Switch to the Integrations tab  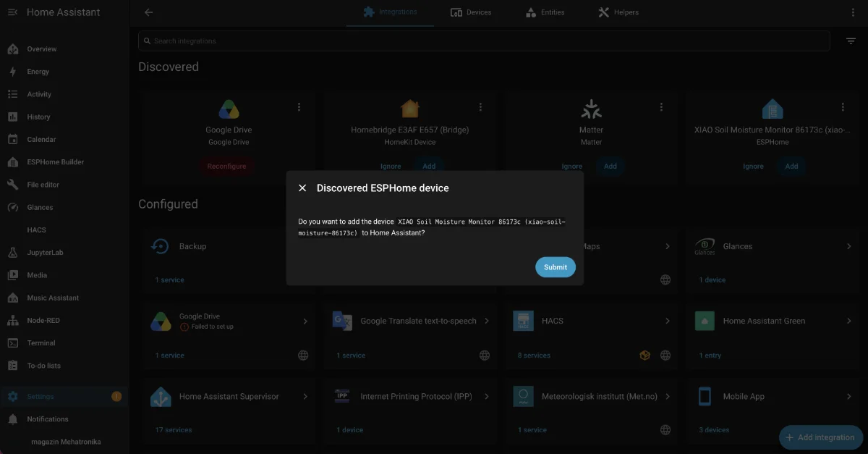point(390,12)
